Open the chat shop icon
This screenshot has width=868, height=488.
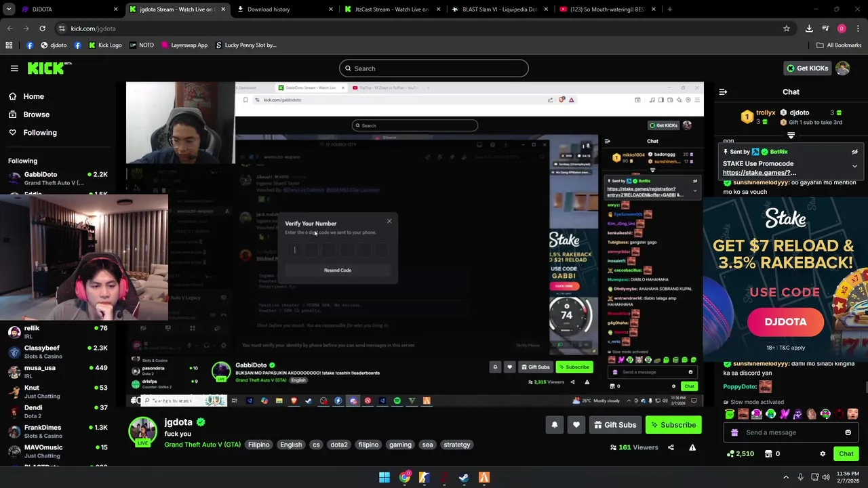[772, 453]
